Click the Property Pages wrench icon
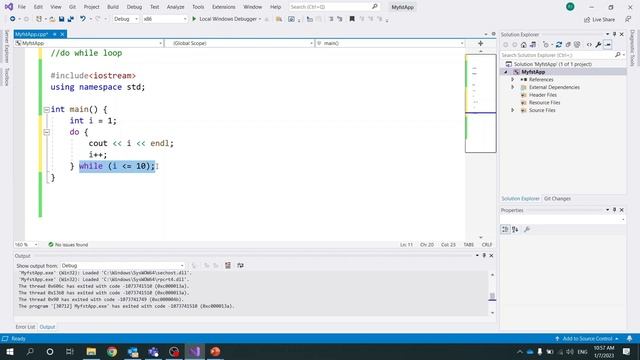 point(527,229)
